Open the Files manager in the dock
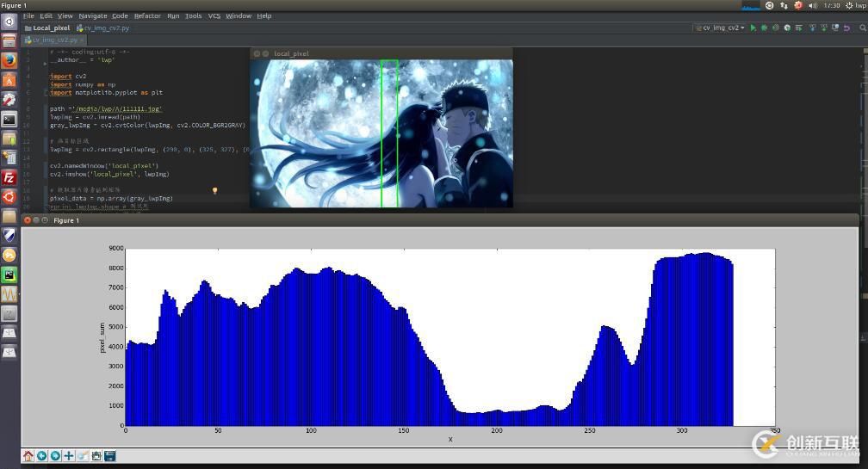 click(x=9, y=41)
